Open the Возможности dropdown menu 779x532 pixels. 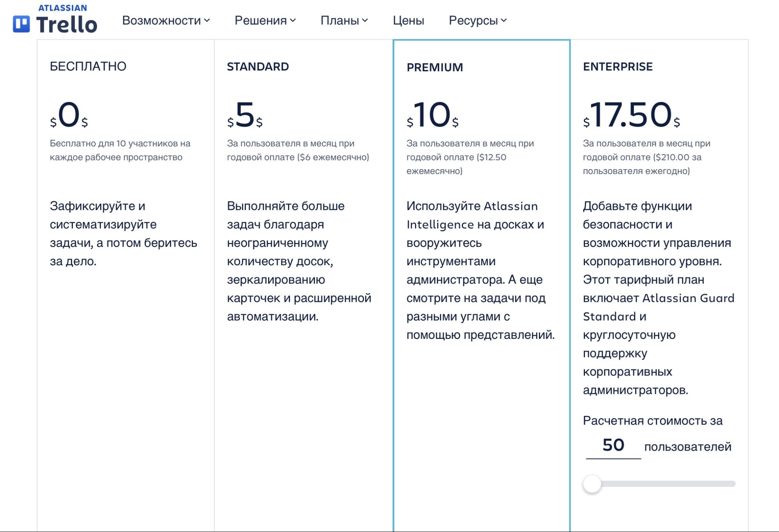(166, 20)
